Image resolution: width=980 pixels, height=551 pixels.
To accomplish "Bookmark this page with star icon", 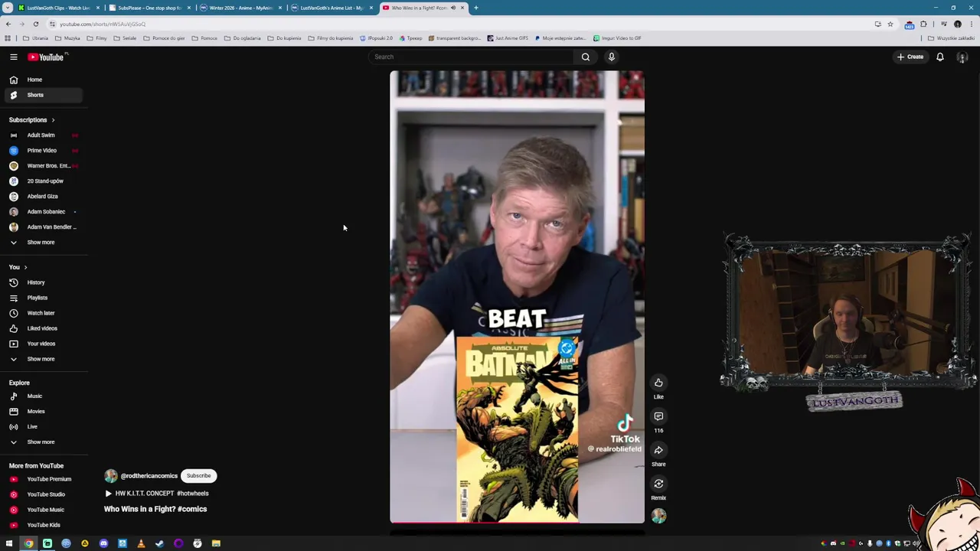I will click(890, 24).
